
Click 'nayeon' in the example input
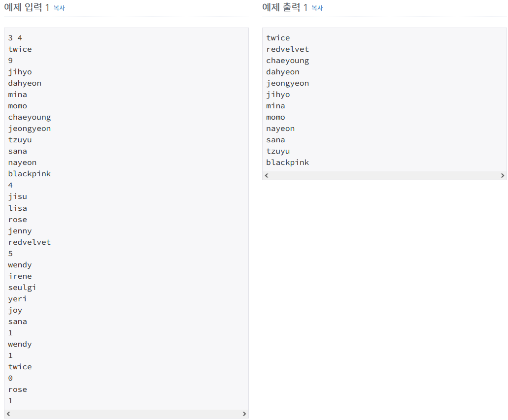tap(22, 162)
